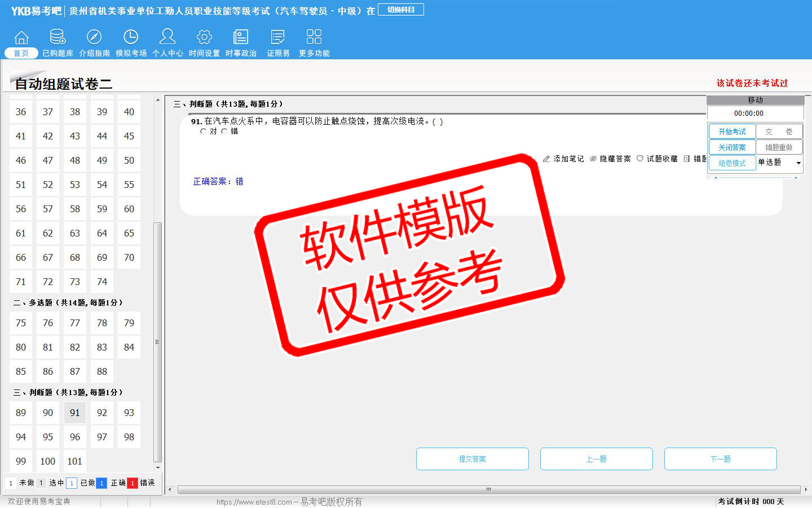
Task: Go to next question with 下一题
Action: click(720, 459)
